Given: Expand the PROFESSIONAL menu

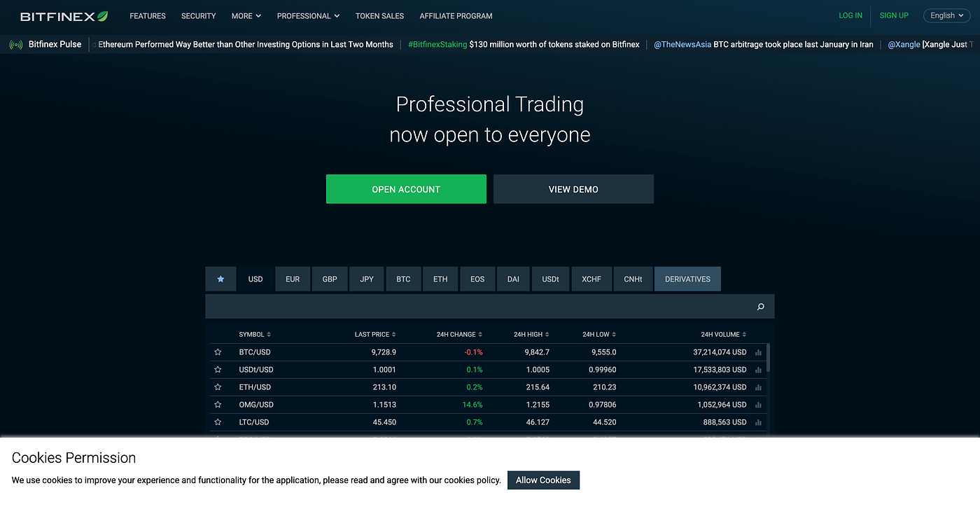Looking at the screenshot, I should [x=309, y=15].
